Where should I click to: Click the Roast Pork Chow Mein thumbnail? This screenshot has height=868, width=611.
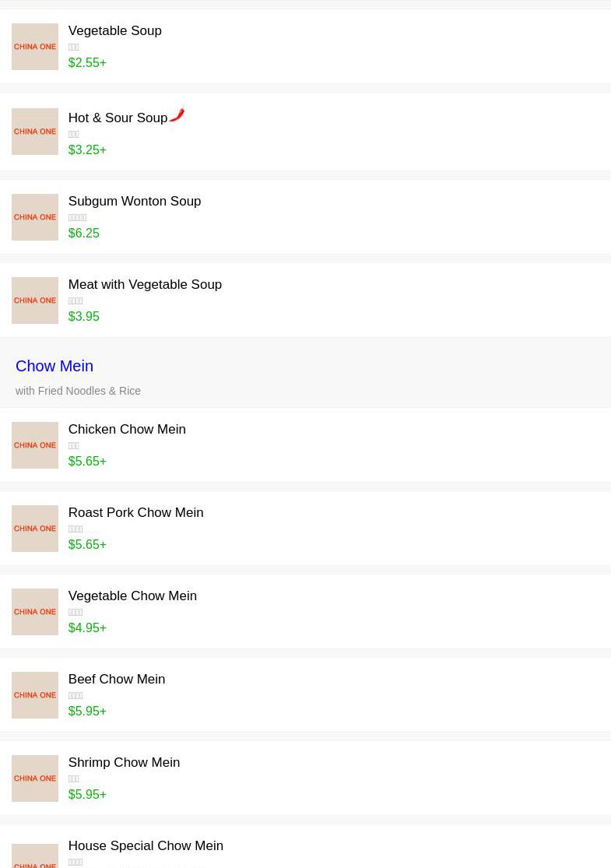tap(35, 529)
